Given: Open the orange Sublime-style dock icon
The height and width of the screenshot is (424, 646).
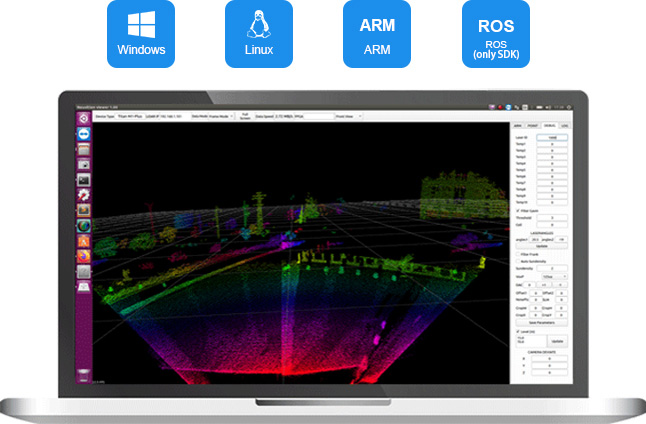Looking at the screenshot, I should click(84, 210).
